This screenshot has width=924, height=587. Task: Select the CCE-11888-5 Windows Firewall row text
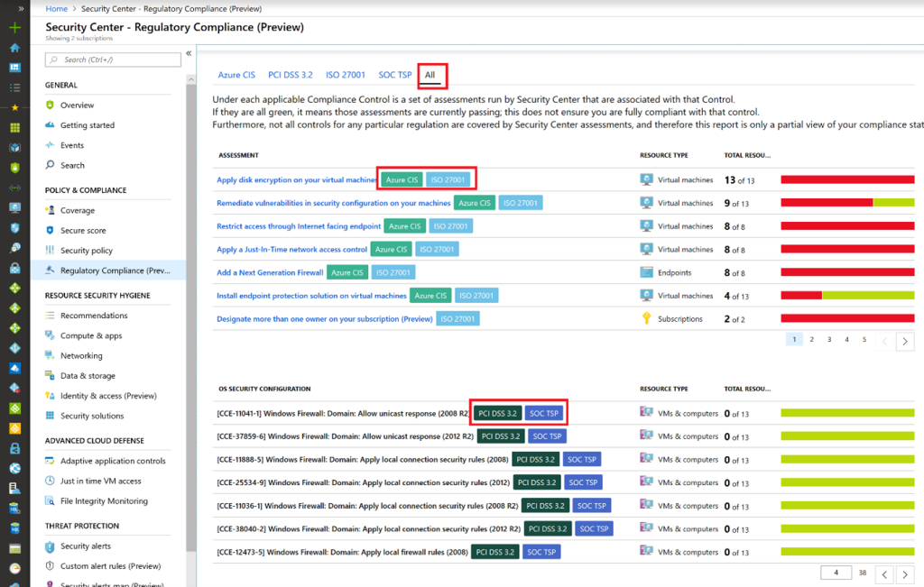tap(363, 459)
